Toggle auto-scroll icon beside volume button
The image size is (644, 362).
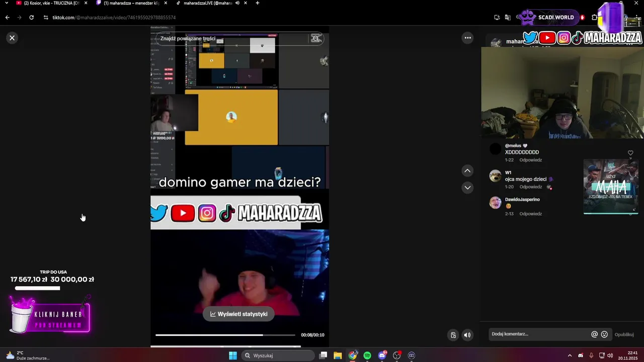pos(453,335)
